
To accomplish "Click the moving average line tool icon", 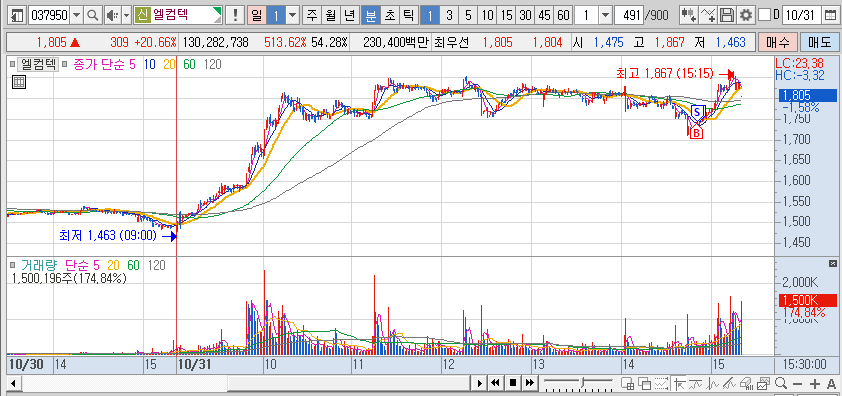I will tap(696, 383).
